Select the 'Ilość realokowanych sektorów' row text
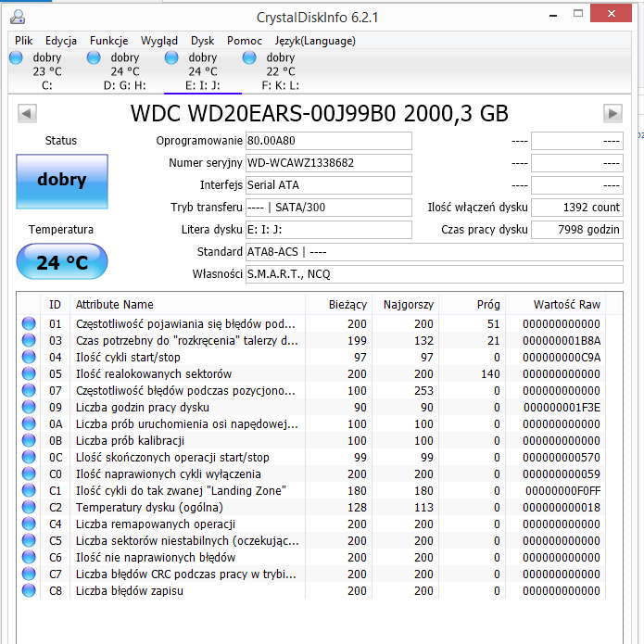This screenshot has height=644, width=644. click(x=154, y=373)
